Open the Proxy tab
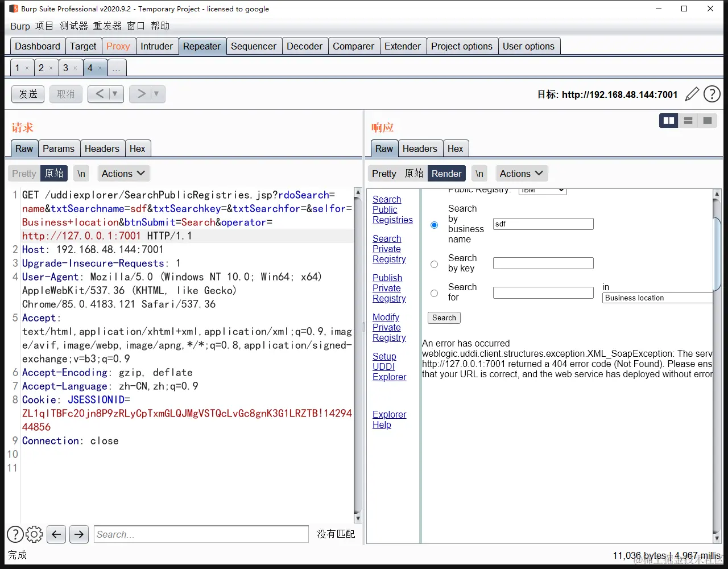This screenshot has height=569, width=728. [118, 46]
